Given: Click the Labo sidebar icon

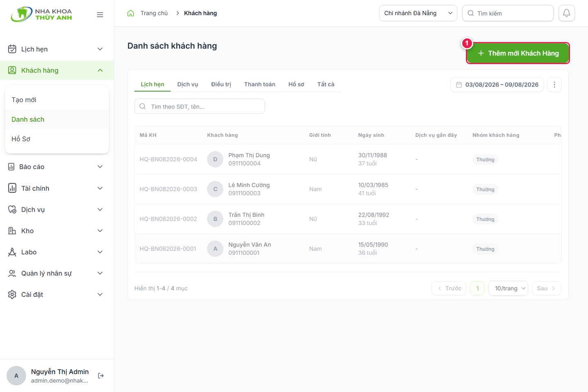Looking at the screenshot, I should (12, 252).
